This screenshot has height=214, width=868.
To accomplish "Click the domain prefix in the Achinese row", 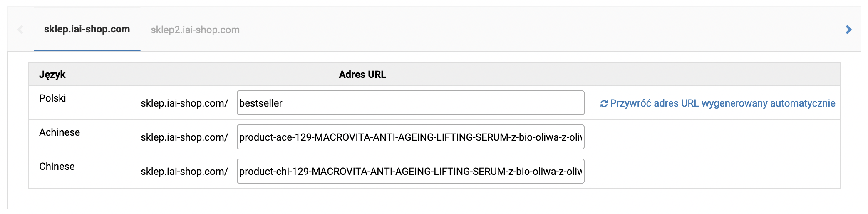I will pyautogui.click(x=184, y=137).
